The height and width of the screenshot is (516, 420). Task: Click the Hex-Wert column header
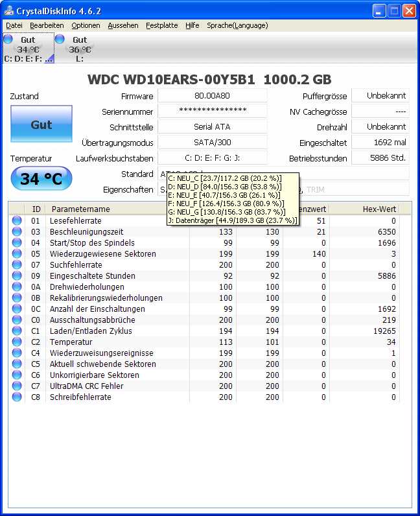click(364, 209)
